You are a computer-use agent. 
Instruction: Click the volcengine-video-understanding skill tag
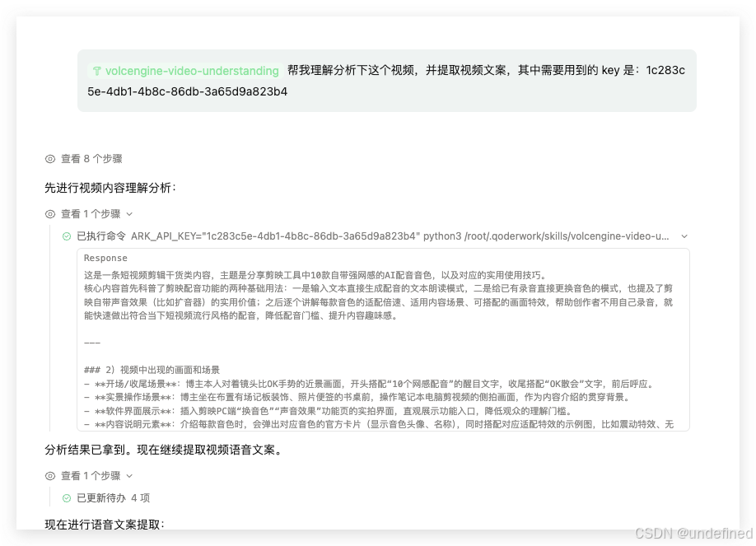(x=184, y=71)
